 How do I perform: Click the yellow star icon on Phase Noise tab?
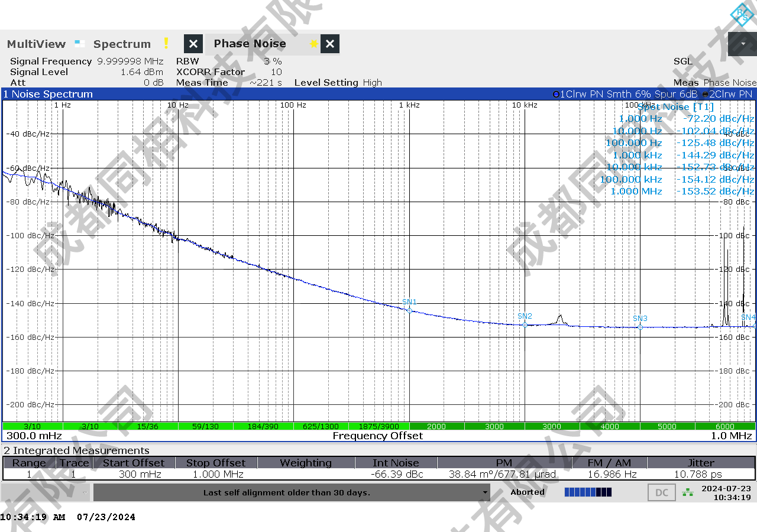click(x=313, y=44)
